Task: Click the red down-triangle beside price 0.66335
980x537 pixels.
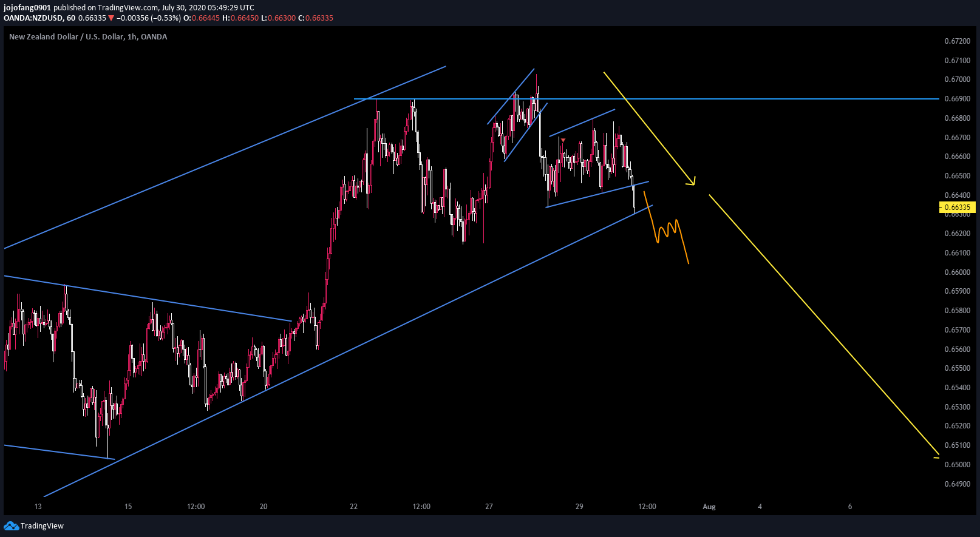Action: [x=111, y=18]
